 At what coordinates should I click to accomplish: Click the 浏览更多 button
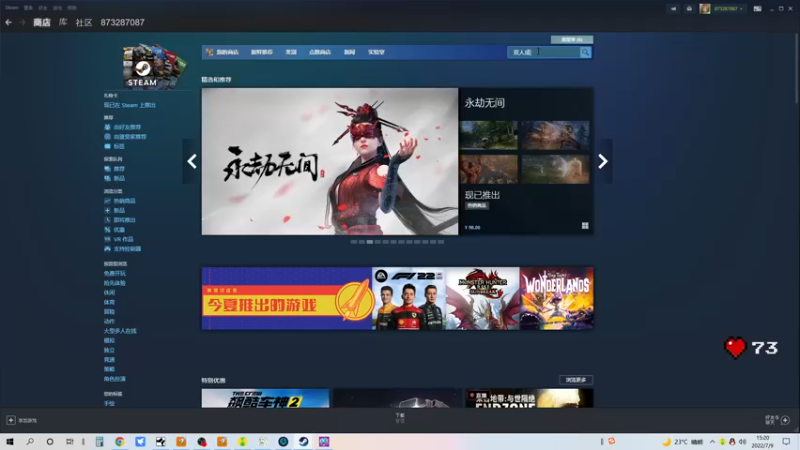tap(576, 380)
